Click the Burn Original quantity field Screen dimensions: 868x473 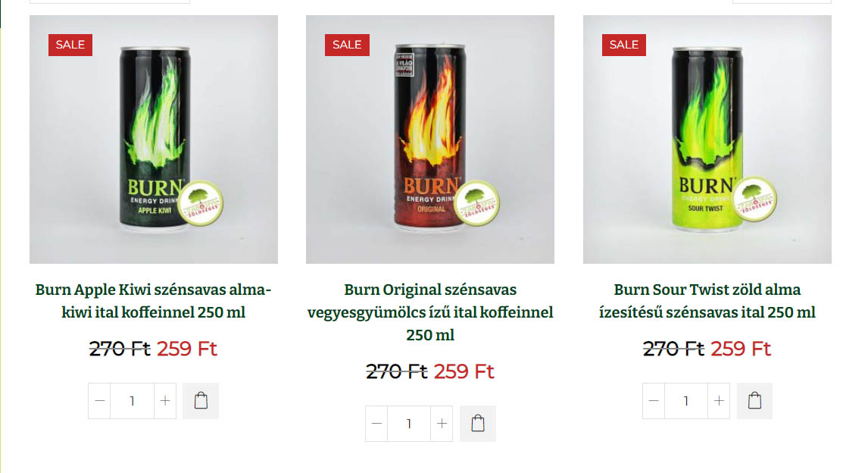point(409,424)
